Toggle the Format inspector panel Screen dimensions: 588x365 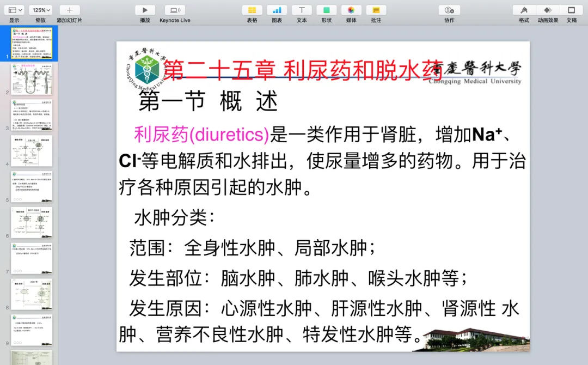point(524,10)
